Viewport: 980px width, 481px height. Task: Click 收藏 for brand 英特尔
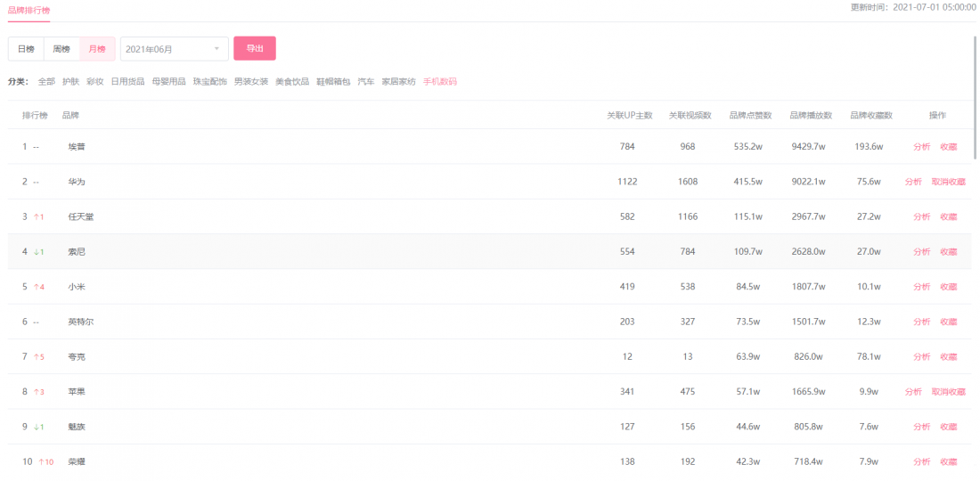pos(948,322)
